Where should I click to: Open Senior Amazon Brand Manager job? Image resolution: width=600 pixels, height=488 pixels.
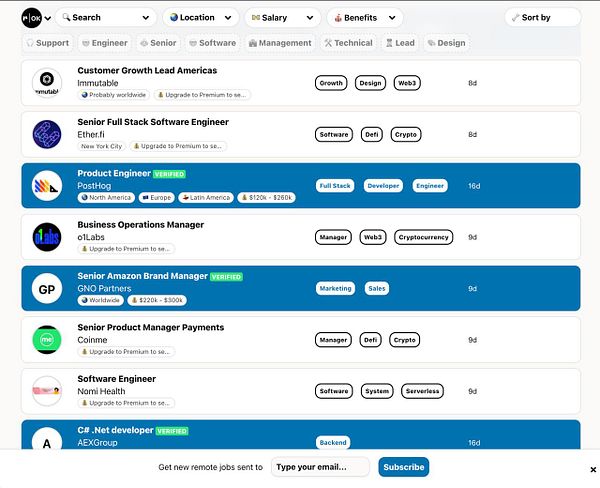(142, 276)
